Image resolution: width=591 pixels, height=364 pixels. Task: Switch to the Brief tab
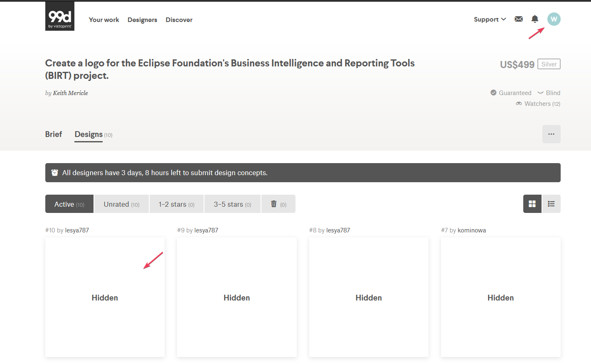(54, 134)
